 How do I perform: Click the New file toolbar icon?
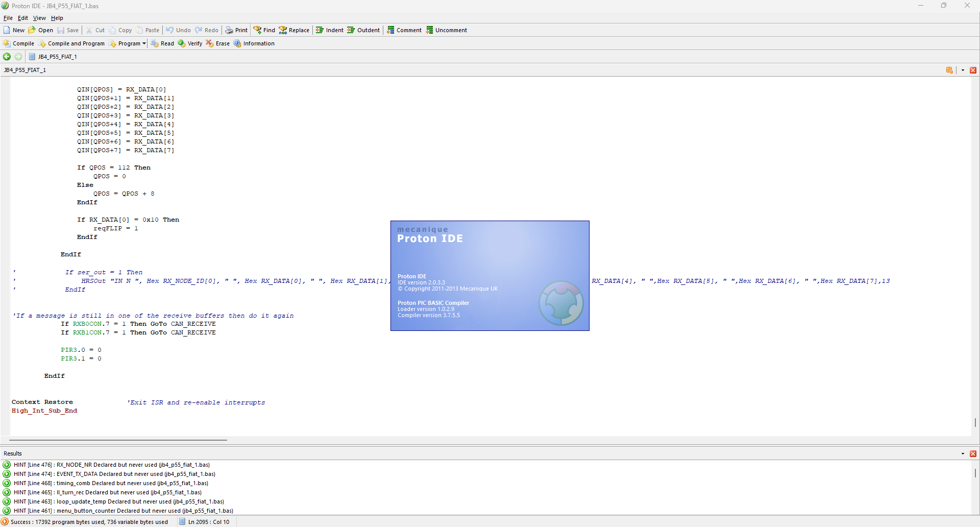click(x=14, y=30)
